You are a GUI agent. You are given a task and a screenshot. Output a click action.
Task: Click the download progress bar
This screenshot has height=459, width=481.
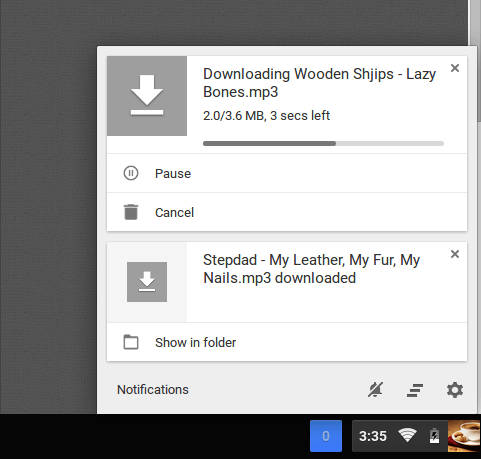coord(323,143)
